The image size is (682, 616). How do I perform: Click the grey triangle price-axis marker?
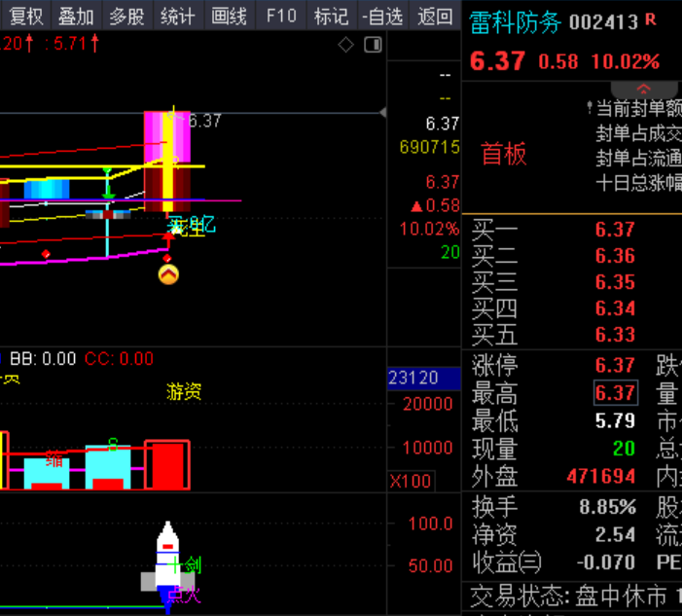(x=382, y=113)
